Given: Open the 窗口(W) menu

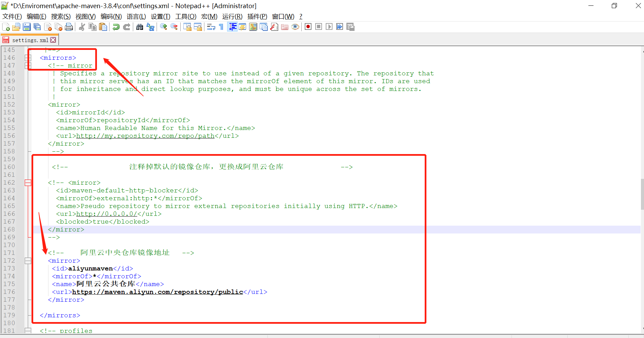Looking at the screenshot, I should tap(283, 17).
